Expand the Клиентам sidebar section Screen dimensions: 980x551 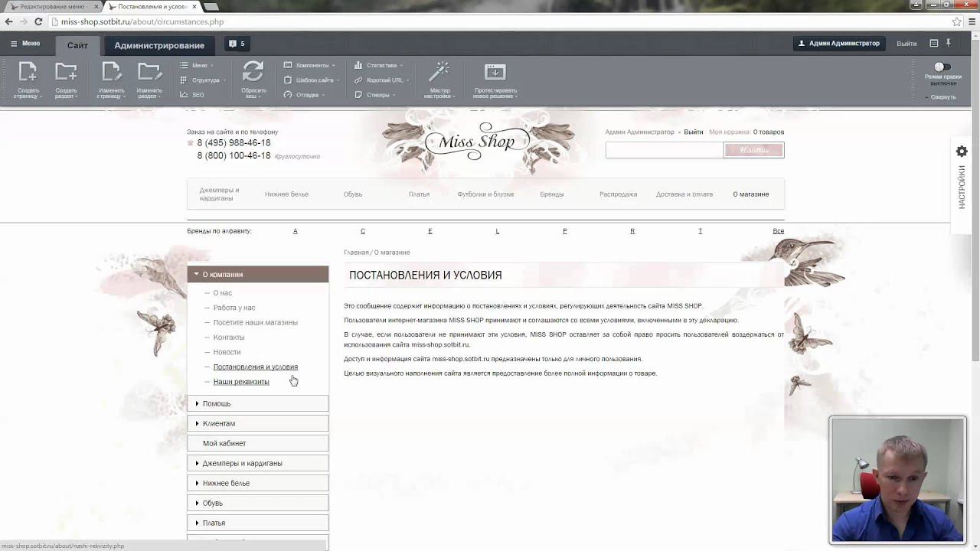(258, 423)
